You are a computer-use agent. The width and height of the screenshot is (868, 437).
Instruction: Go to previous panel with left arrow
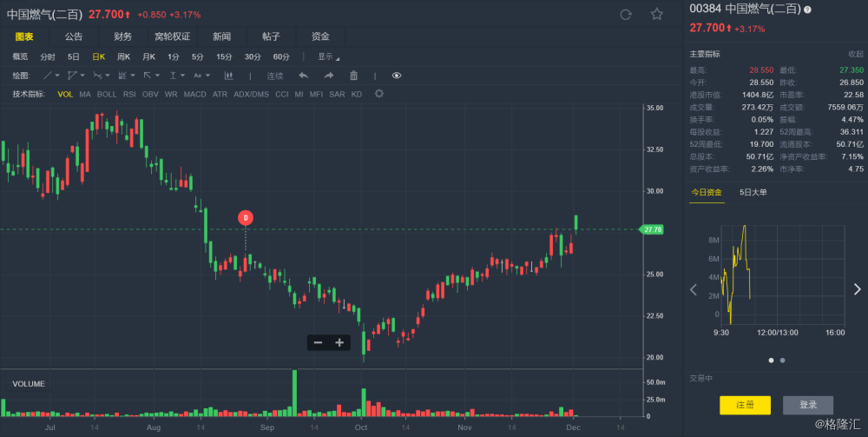(693, 289)
